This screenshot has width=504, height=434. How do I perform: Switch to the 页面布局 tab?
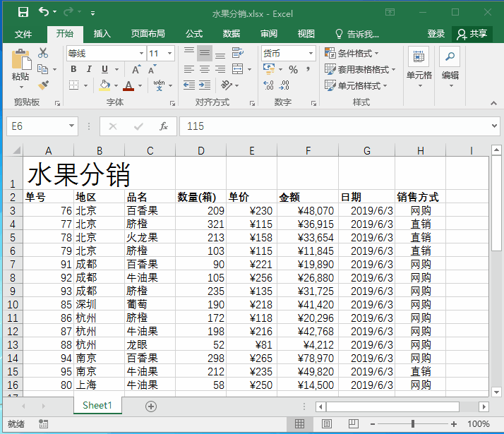(148, 34)
